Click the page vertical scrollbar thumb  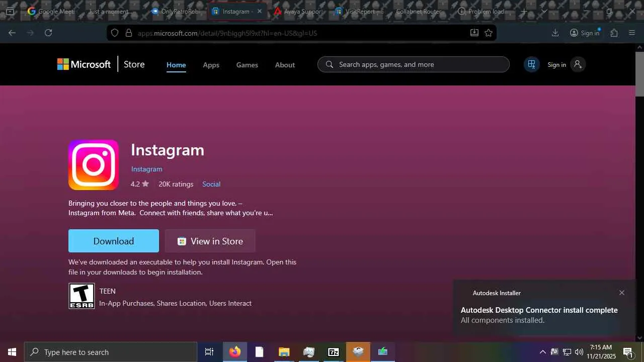coord(639,73)
